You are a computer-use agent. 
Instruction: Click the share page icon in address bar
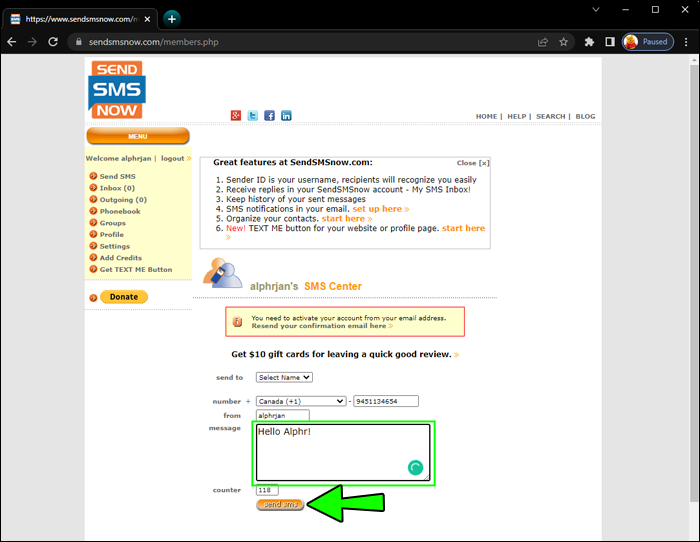click(x=543, y=42)
